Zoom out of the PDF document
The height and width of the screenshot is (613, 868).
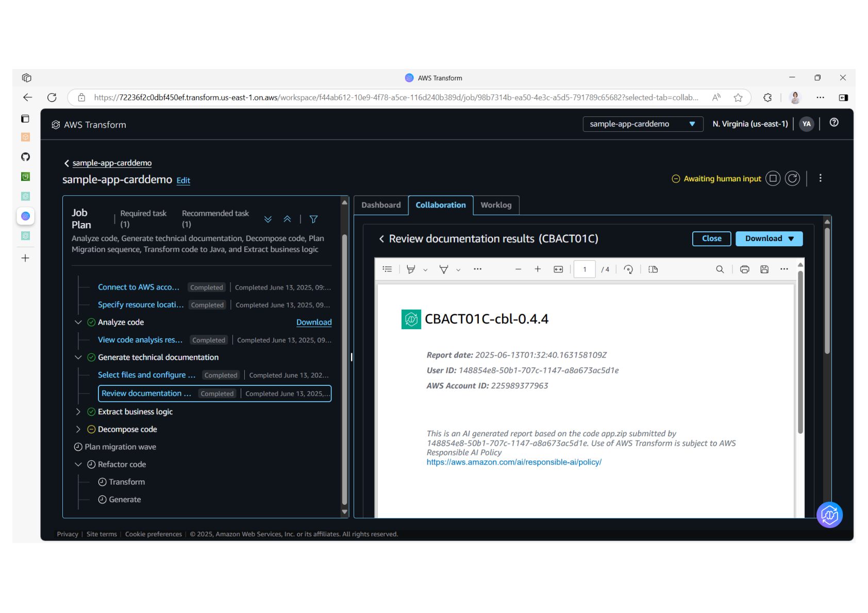tap(518, 269)
